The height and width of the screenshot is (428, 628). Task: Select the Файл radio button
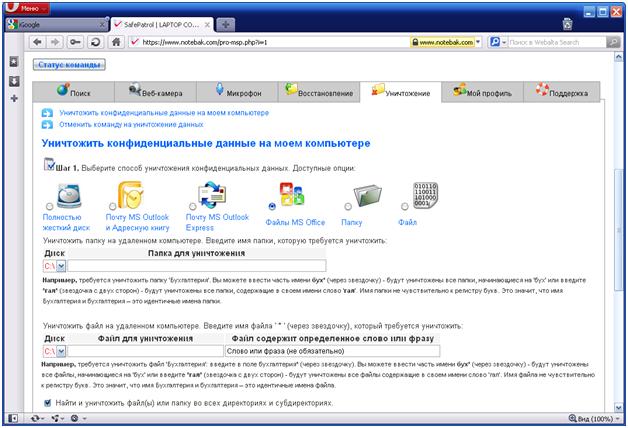405,206
